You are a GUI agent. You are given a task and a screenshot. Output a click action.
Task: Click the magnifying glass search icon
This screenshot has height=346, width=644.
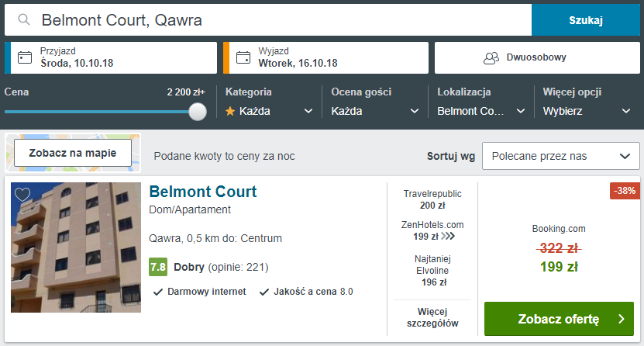24,19
